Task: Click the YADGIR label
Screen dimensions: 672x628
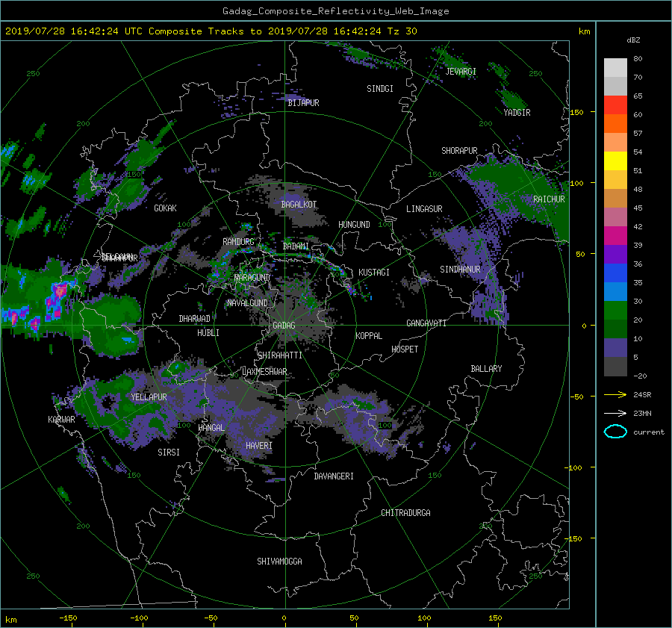Action: tap(517, 113)
